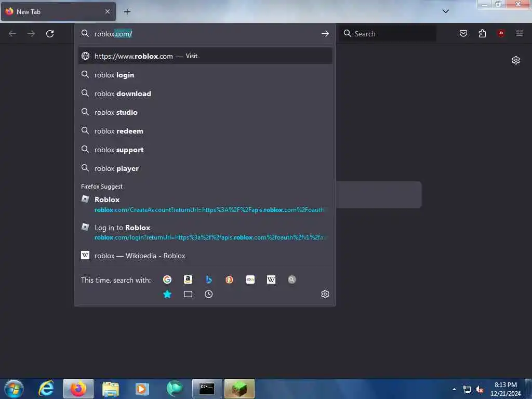Open the Roblox CreateAccount history entry

(205, 204)
